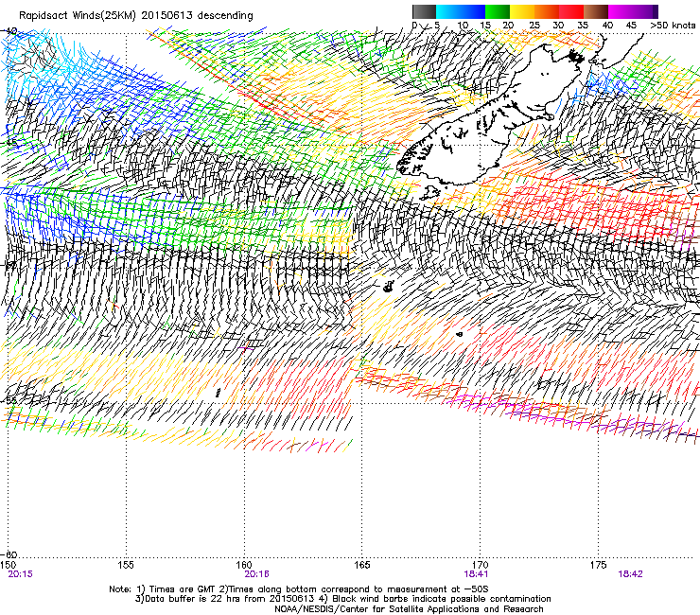Click the longitude label 160
700x615 pixels.
coord(244,565)
